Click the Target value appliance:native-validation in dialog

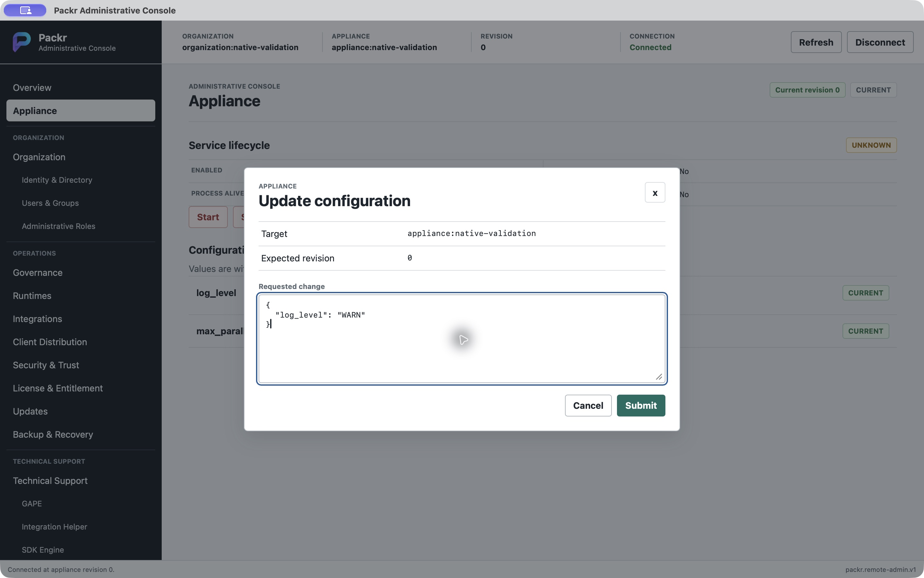[x=472, y=233]
